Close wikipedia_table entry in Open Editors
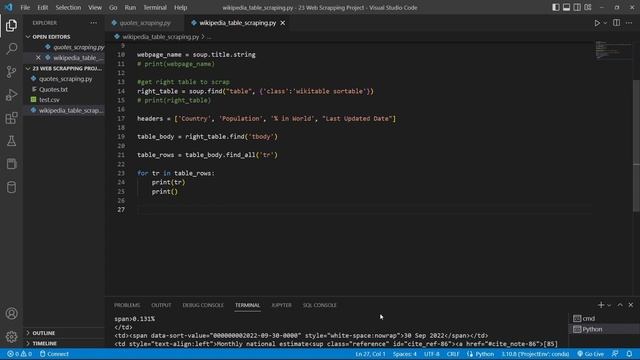The image size is (640, 360). [x=38, y=58]
